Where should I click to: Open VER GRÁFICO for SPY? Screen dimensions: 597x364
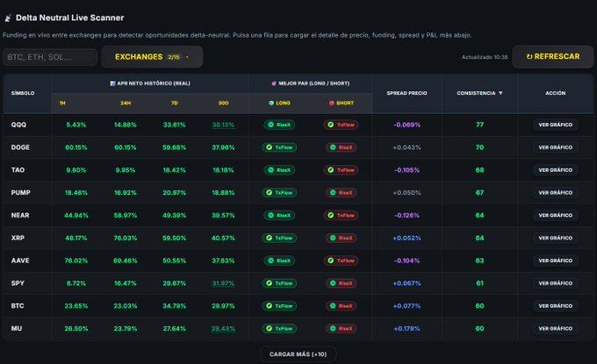tap(555, 283)
